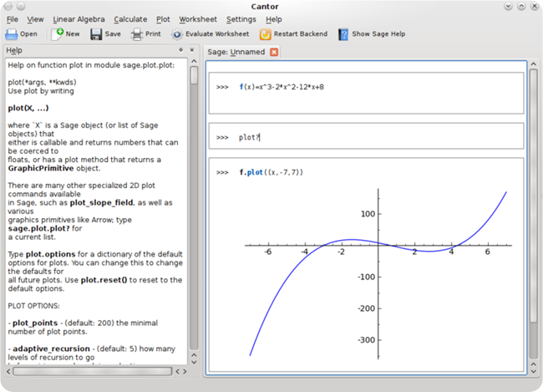Image resolution: width=543 pixels, height=392 pixels.
Task: Run Evaluate Worksheet from toolbar
Action: coord(210,34)
